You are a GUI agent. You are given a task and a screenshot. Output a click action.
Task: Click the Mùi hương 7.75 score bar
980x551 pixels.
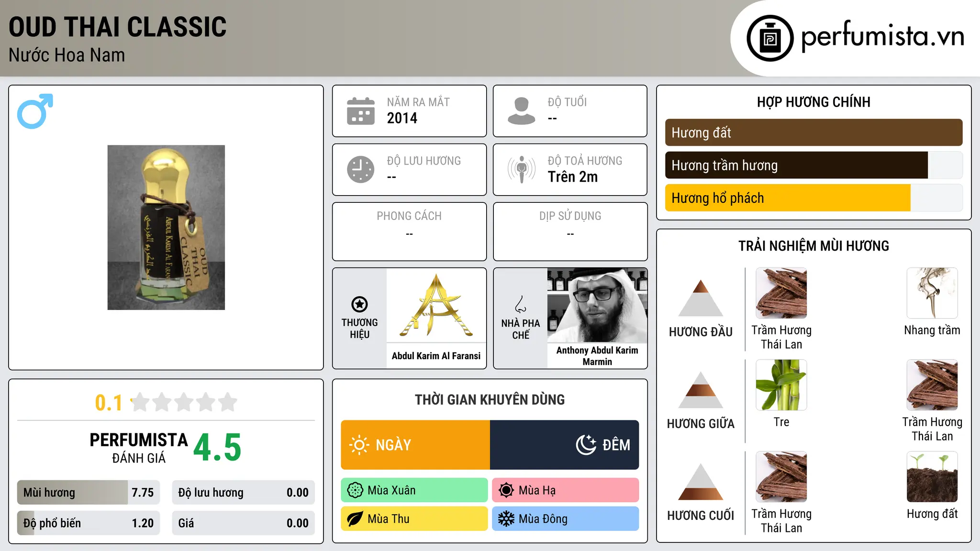89,493
